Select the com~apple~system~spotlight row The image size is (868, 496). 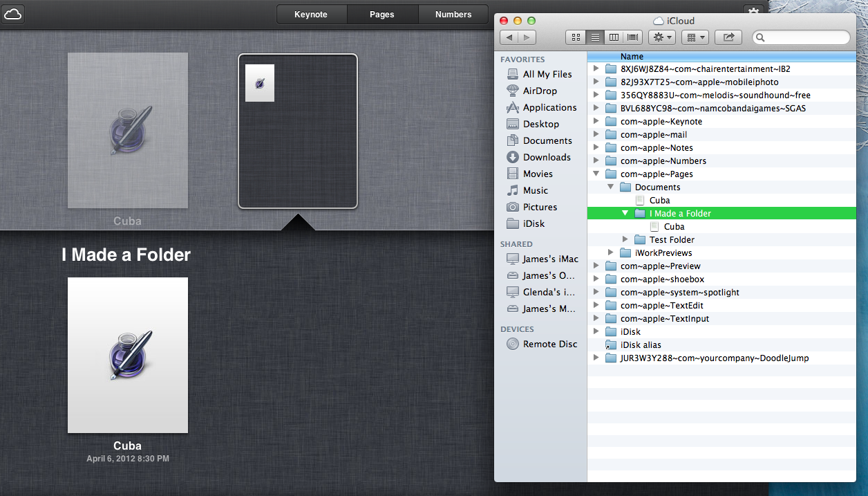[x=721, y=293]
